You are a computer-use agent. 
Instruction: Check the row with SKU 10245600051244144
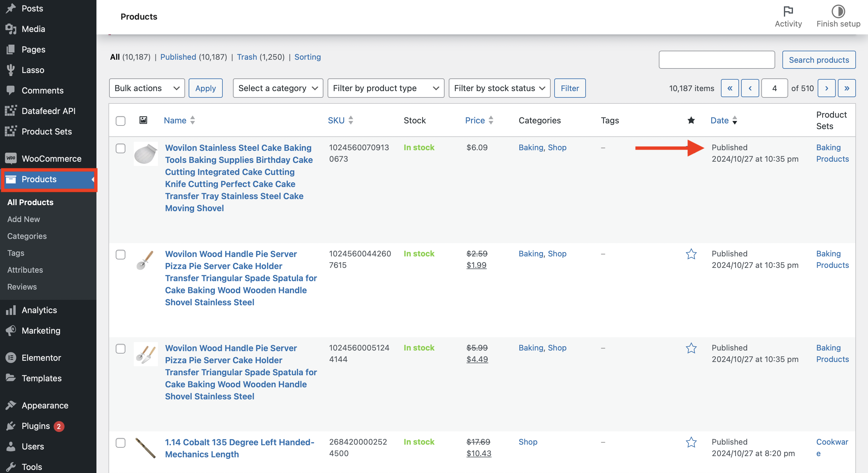[x=121, y=349]
